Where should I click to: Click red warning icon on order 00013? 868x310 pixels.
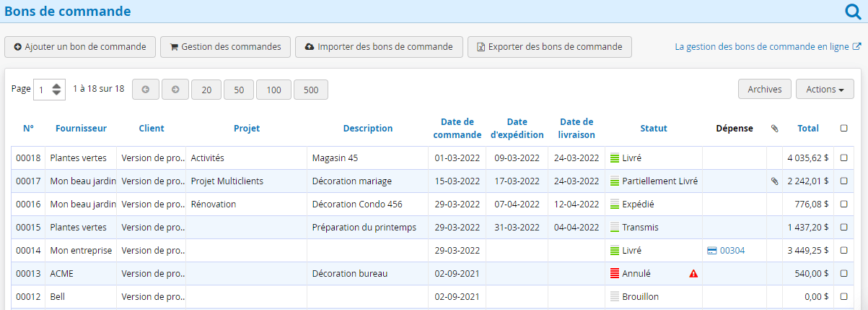[x=693, y=274]
